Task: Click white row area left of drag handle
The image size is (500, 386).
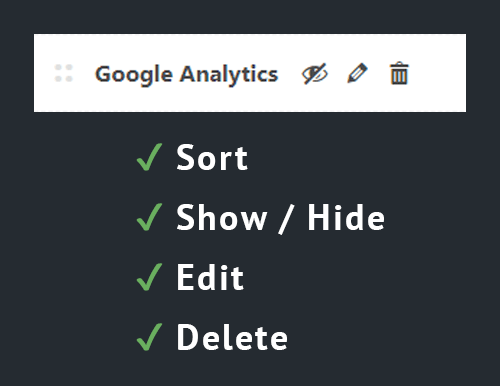Action: (44, 73)
